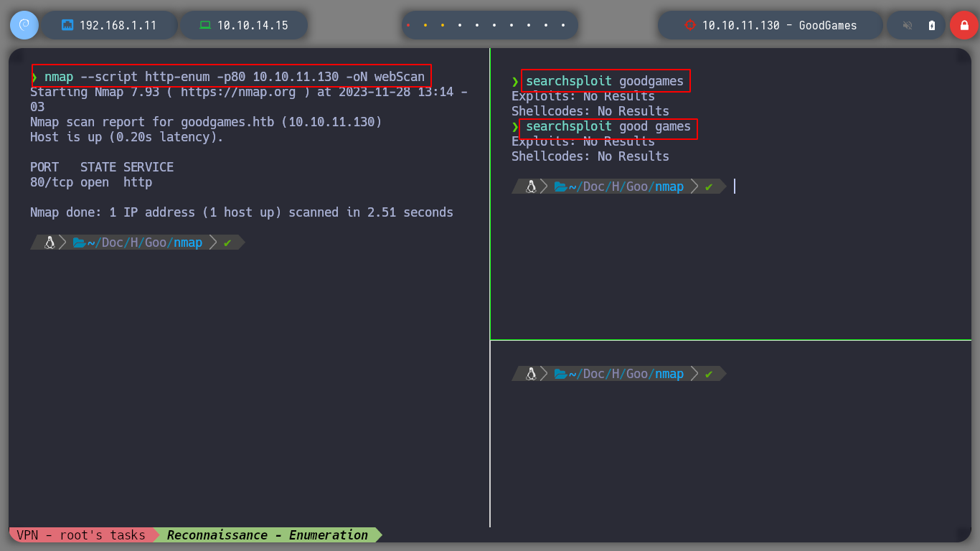
Task: Click ~/Doc/H/Goo/nmap path in bottom-right pane
Action: [x=626, y=374]
